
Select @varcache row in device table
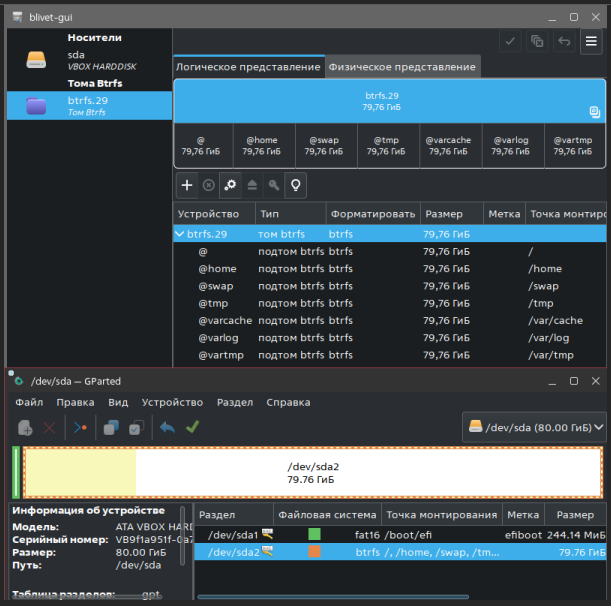390,320
